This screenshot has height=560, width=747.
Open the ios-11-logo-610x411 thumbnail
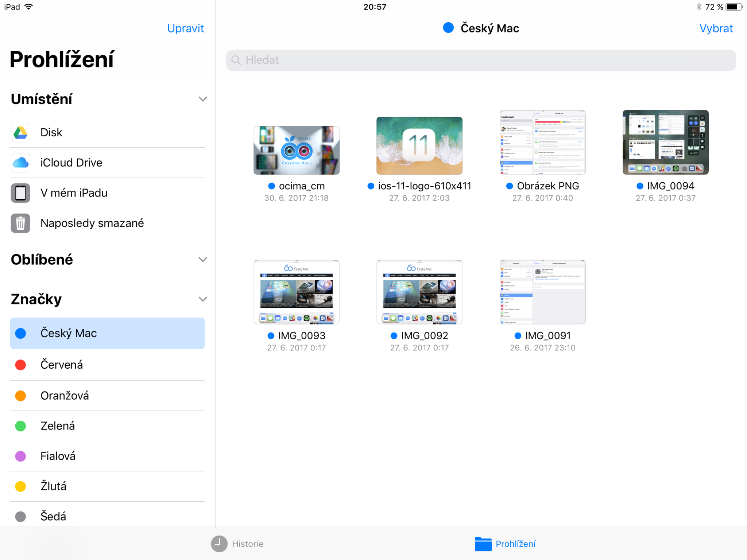coord(419,145)
